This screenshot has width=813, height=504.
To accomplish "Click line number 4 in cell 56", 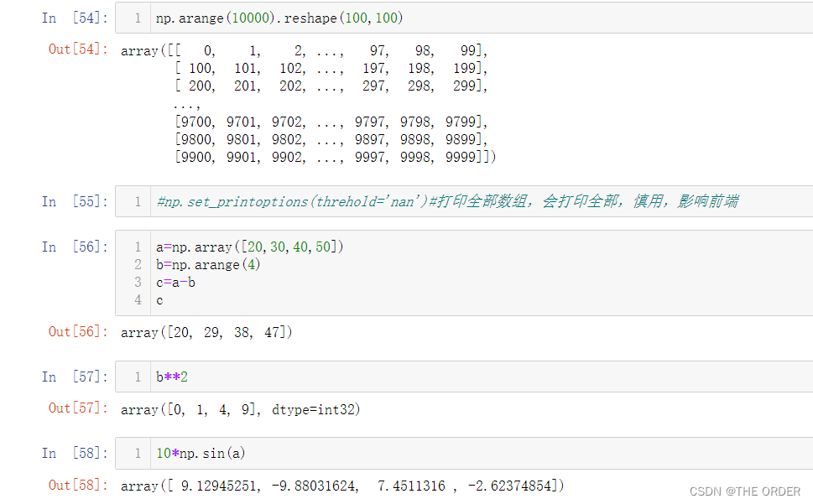I will pyautogui.click(x=138, y=300).
